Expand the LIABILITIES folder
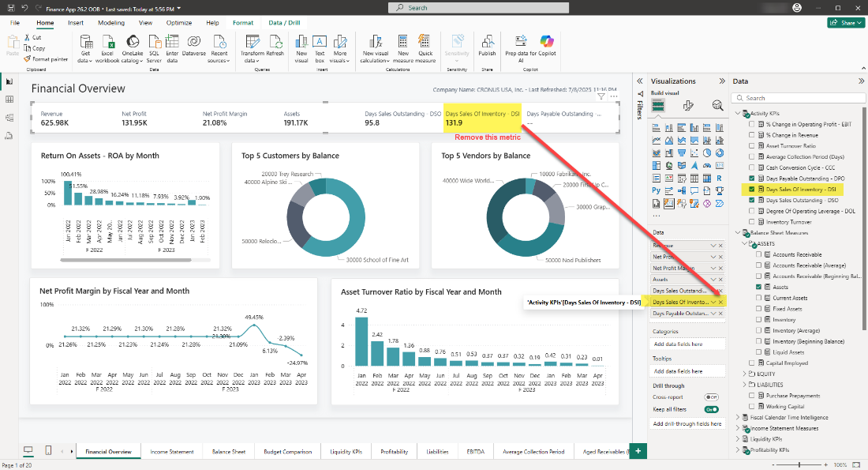 pos(745,385)
